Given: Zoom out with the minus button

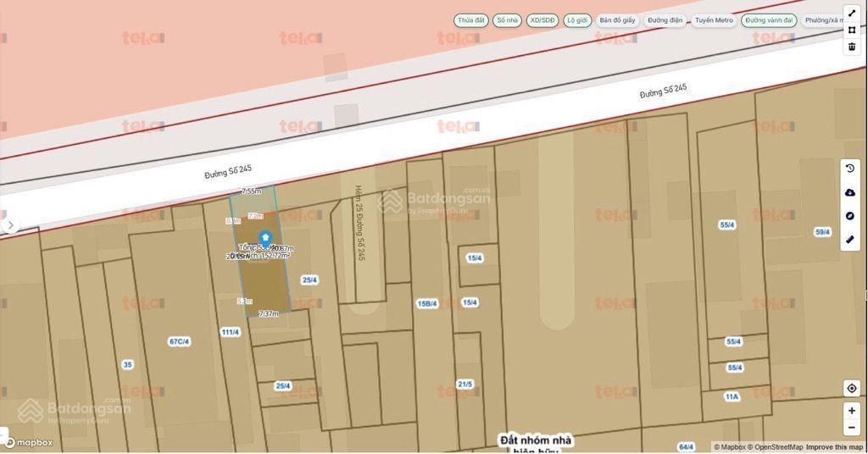Looking at the screenshot, I should (851, 429).
